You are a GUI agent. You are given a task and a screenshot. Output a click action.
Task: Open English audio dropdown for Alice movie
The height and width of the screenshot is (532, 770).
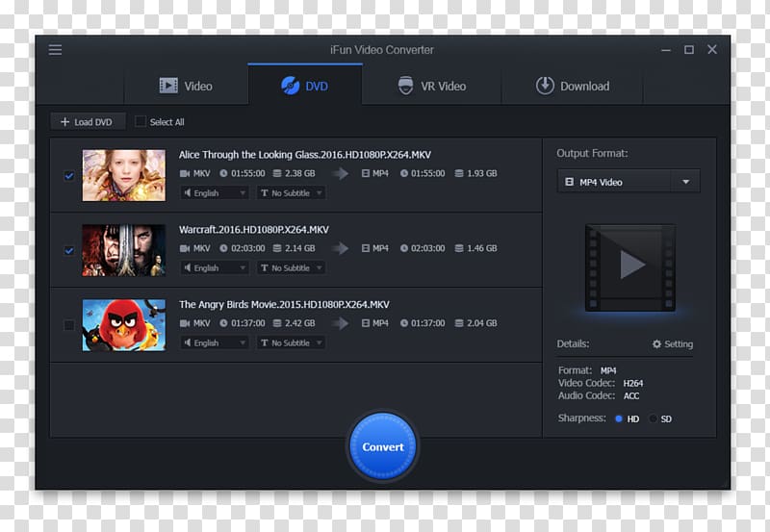click(x=215, y=192)
